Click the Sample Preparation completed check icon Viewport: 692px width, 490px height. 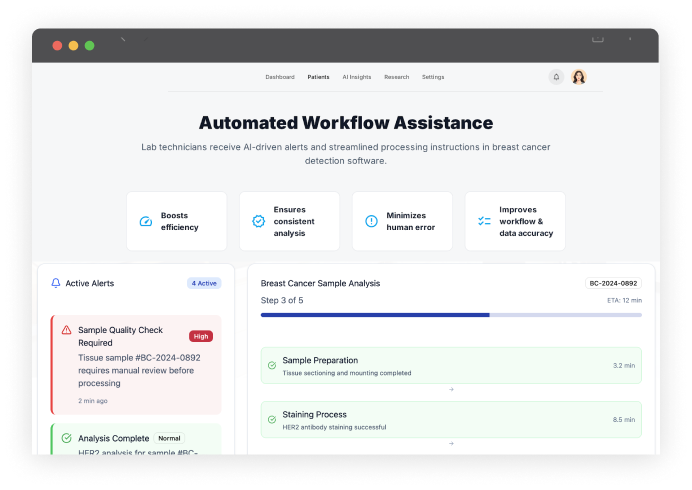point(272,365)
